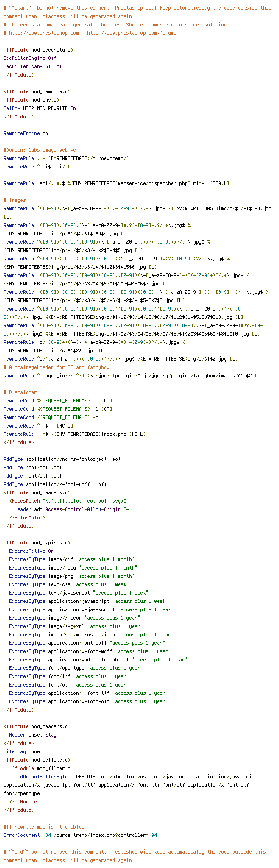Click the '# Images' comment
279x868 pixels.
14,200
